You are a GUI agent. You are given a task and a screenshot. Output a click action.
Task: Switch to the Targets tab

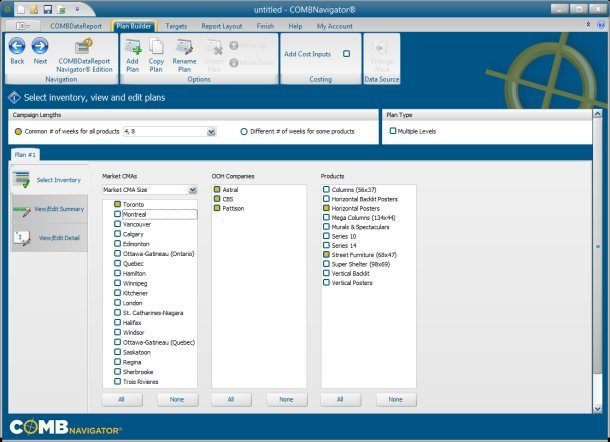(175, 24)
